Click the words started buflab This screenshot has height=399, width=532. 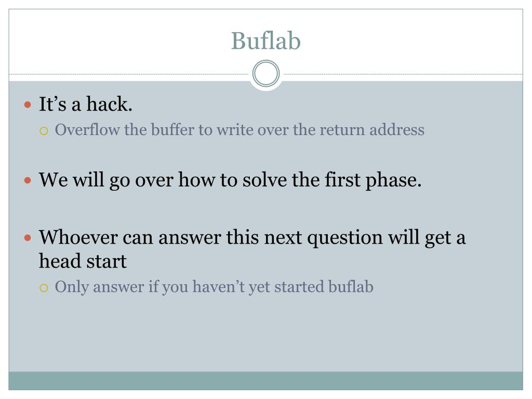click(x=324, y=287)
